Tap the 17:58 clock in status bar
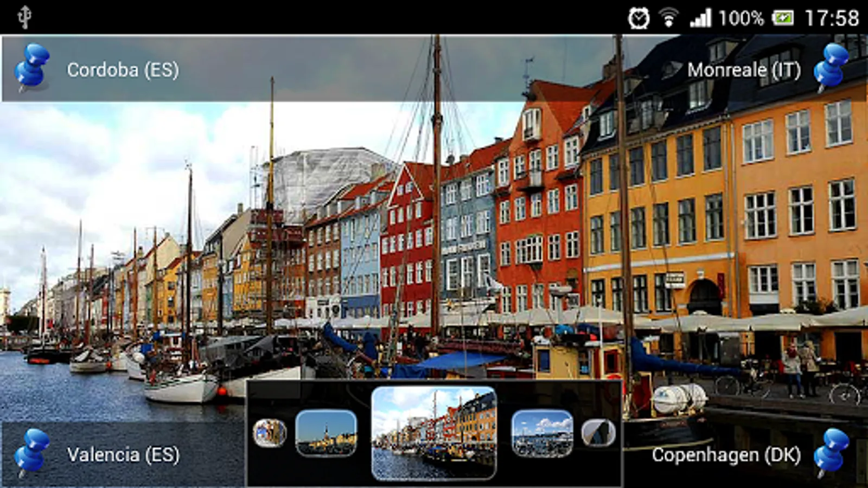Viewport: 868px width, 488px height. (x=832, y=18)
